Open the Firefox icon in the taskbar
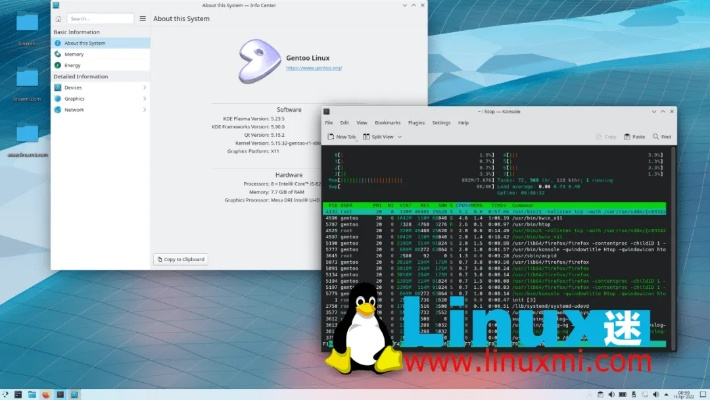The height and width of the screenshot is (400, 710). coord(46,394)
